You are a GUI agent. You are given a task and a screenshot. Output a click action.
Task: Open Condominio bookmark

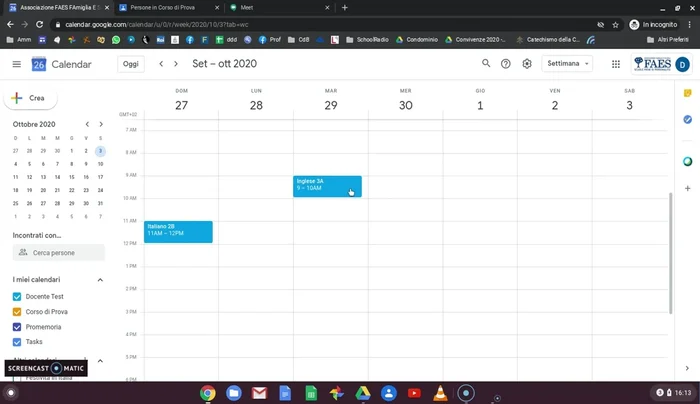click(x=417, y=40)
